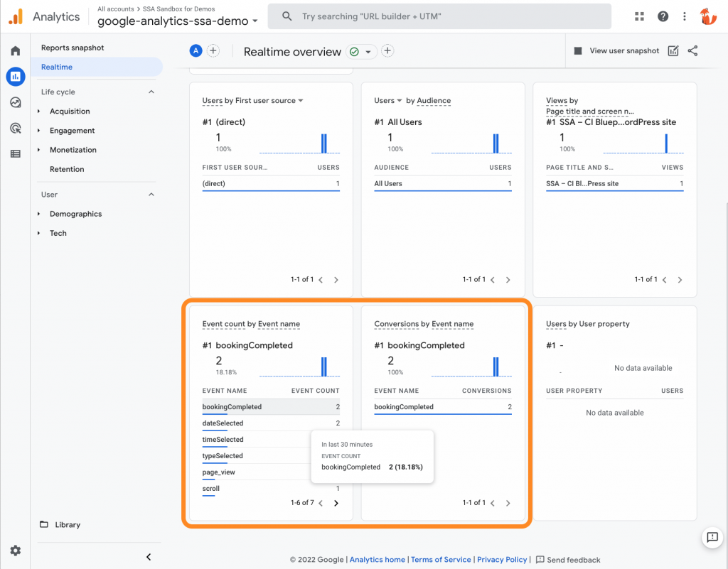Select bookingCompleted row in Event count
Viewport: 728px width, 569px height.
click(x=271, y=407)
